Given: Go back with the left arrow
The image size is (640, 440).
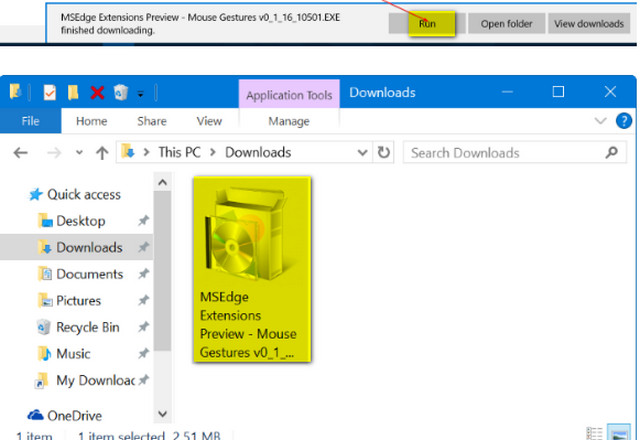Looking at the screenshot, I should pyautogui.click(x=20, y=153).
